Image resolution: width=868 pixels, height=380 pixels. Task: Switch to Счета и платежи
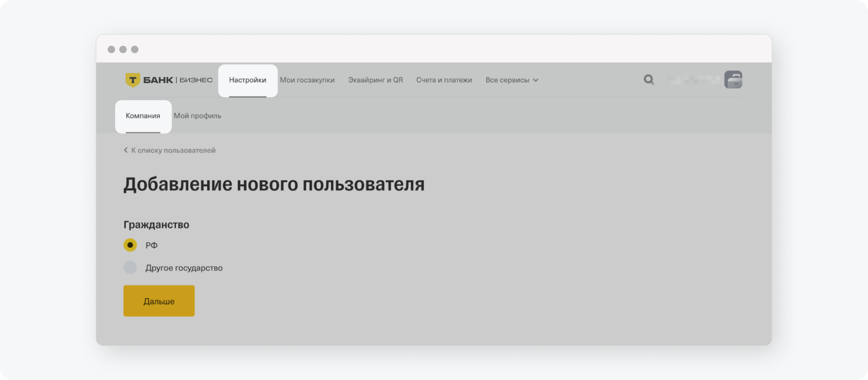444,80
